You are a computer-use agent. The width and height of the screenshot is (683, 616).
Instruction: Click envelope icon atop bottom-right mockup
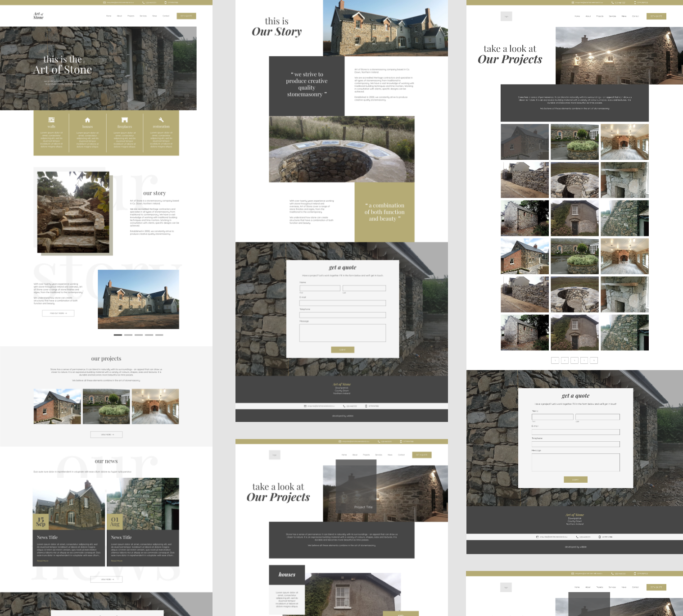[573, 574]
